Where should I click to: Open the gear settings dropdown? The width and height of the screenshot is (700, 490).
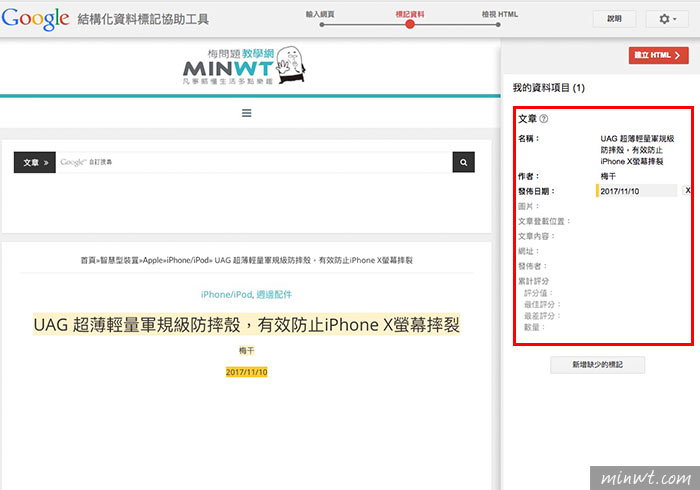click(667, 19)
